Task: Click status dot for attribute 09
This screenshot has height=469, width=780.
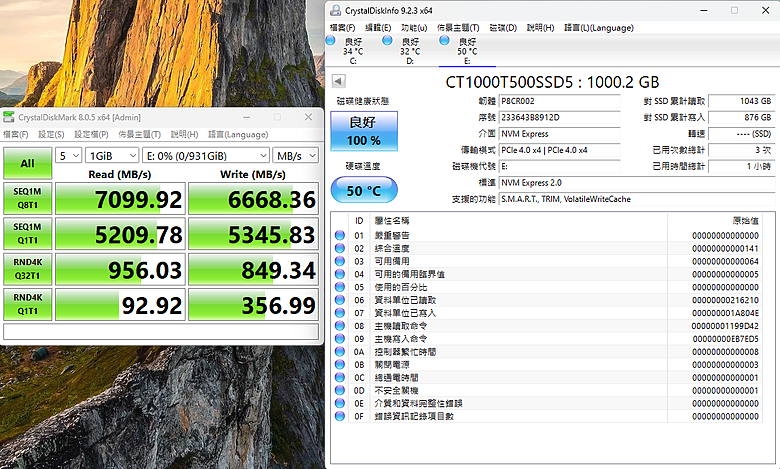Action: [340, 339]
